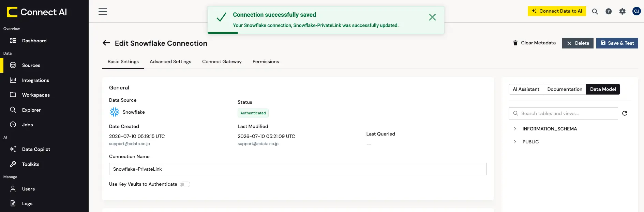Click the Connection Name input field
Image resolution: width=644 pixels, height=212 pixels.
pos(298,169)
